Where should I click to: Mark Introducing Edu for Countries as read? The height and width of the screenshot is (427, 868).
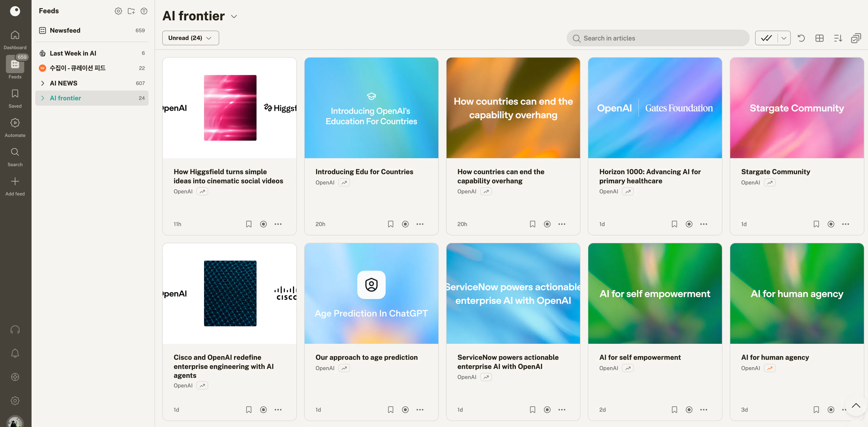(x=405, y=224)
